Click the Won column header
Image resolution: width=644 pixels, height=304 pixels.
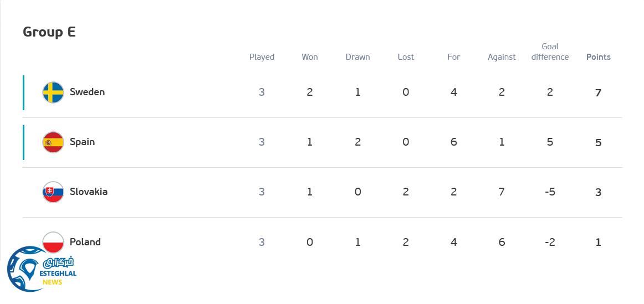coord(310,57)
